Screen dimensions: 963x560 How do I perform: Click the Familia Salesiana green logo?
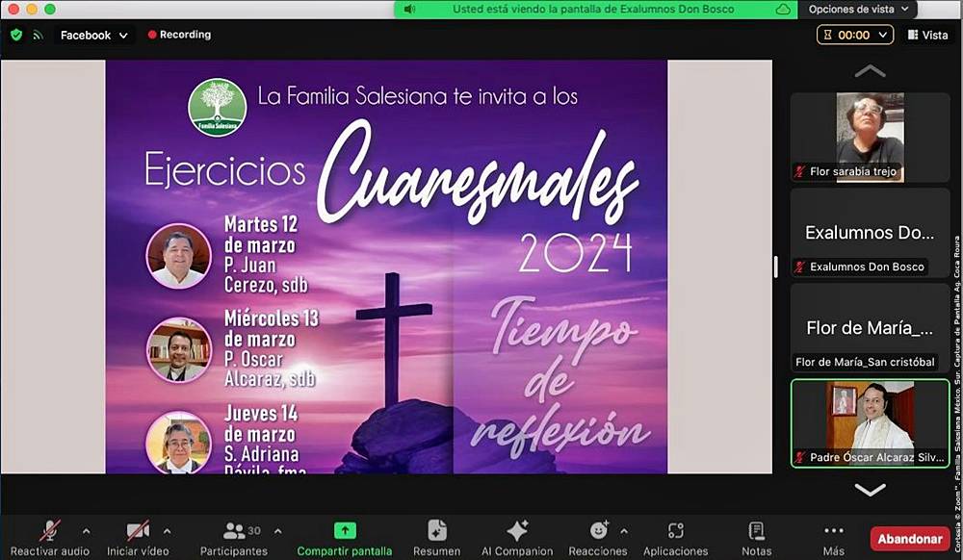(x=218, y=107)
